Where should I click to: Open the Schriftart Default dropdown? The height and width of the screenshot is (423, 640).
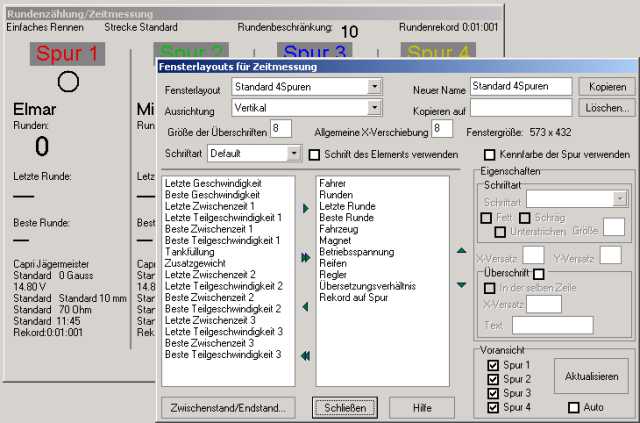pos(293,154)
